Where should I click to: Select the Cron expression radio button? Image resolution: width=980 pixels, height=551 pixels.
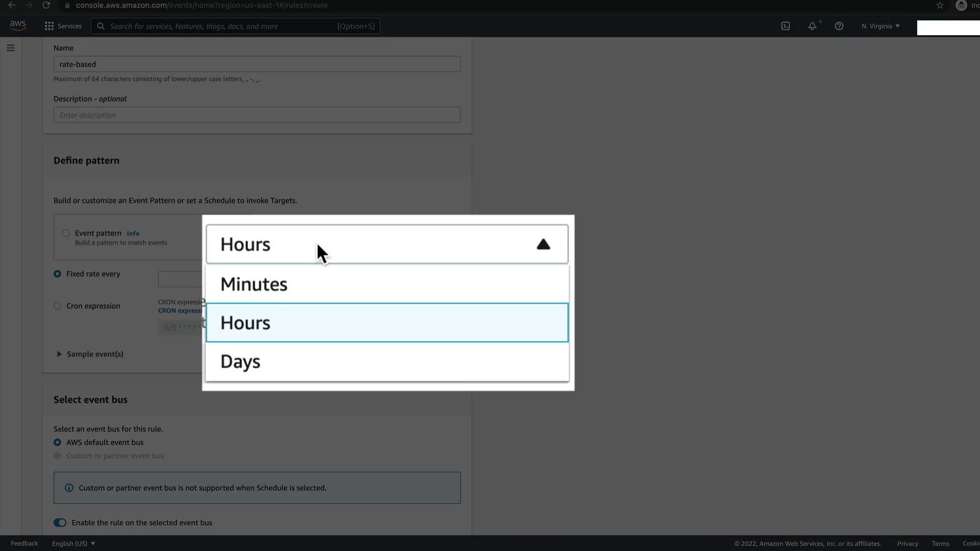tap(57, 306)
